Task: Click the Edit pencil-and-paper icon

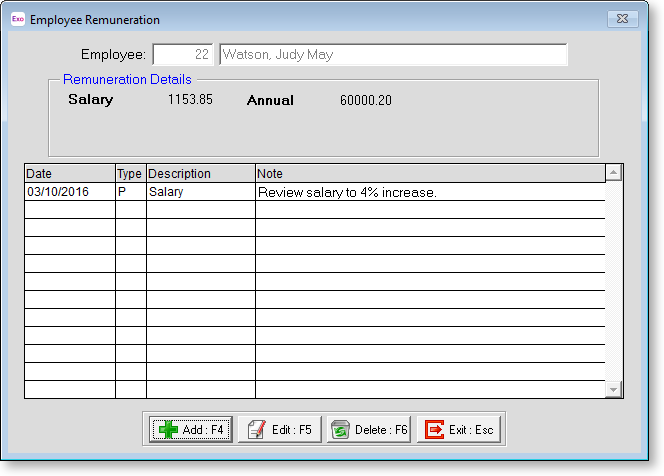Action: (256, 430)
